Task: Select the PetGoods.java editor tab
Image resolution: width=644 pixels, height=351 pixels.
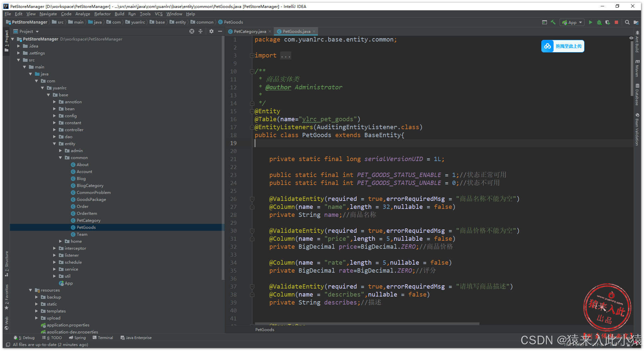Action: click(296, 32)
